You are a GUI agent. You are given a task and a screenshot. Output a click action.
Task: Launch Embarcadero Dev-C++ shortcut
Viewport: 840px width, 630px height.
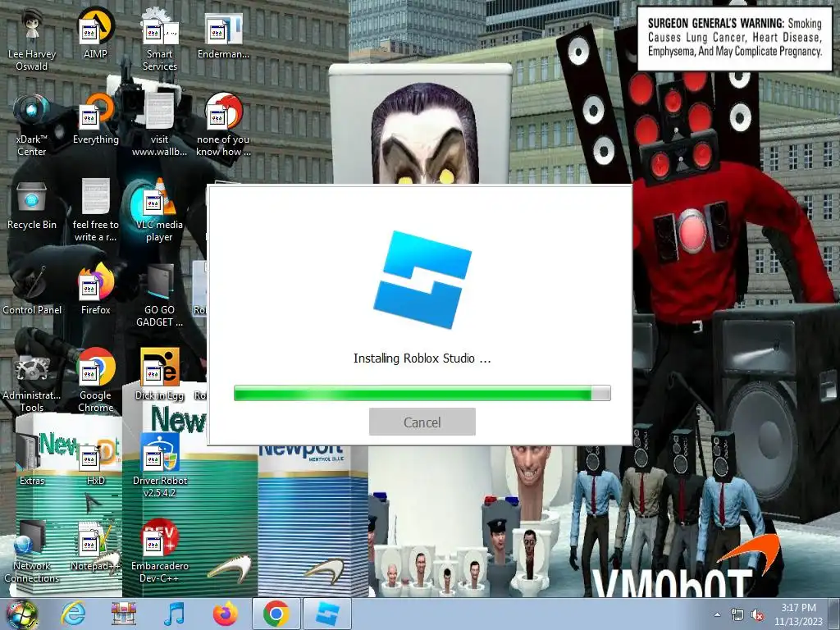point(160,550)
